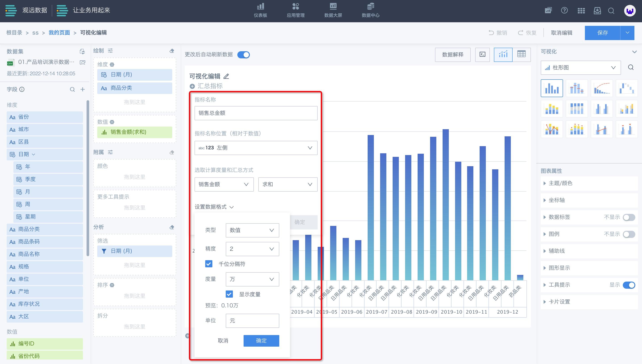Open the 仪表板 dashboard section

tap(260, 10)
